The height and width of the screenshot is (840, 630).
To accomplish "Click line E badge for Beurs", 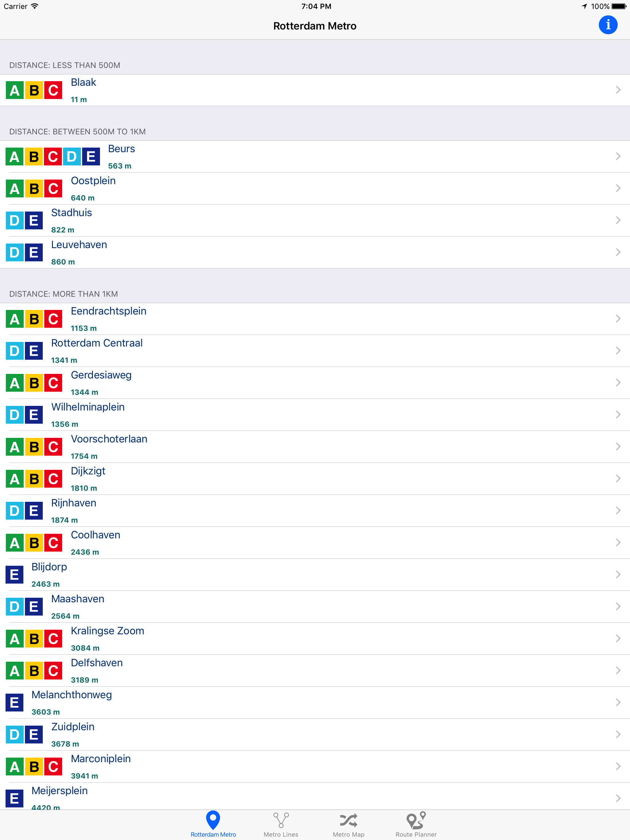I will coord(91,157).
